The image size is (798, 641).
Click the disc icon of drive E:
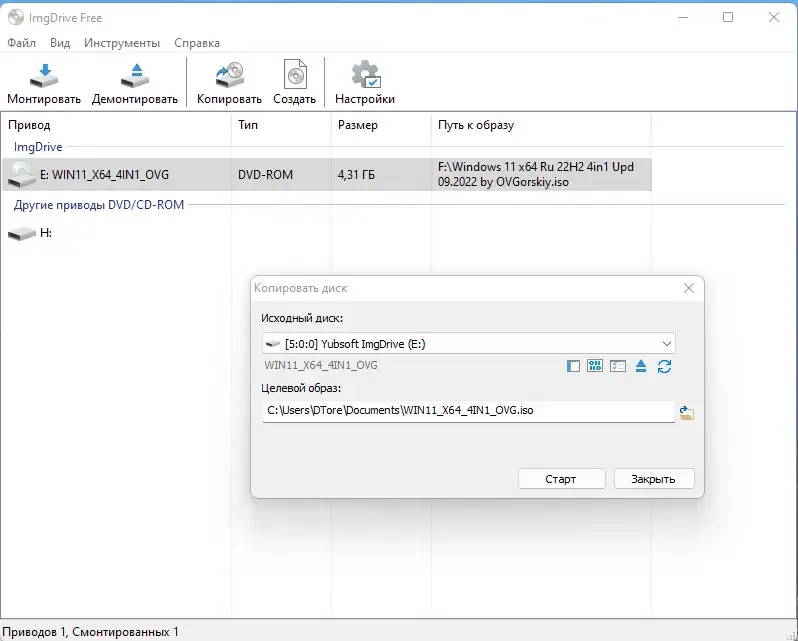click(x=21, y=174)
